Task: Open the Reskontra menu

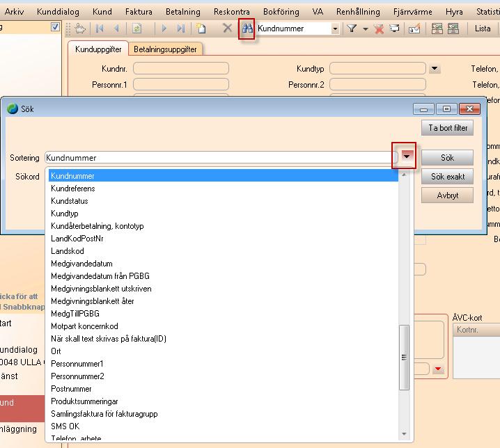Action: tap(232, 12)
